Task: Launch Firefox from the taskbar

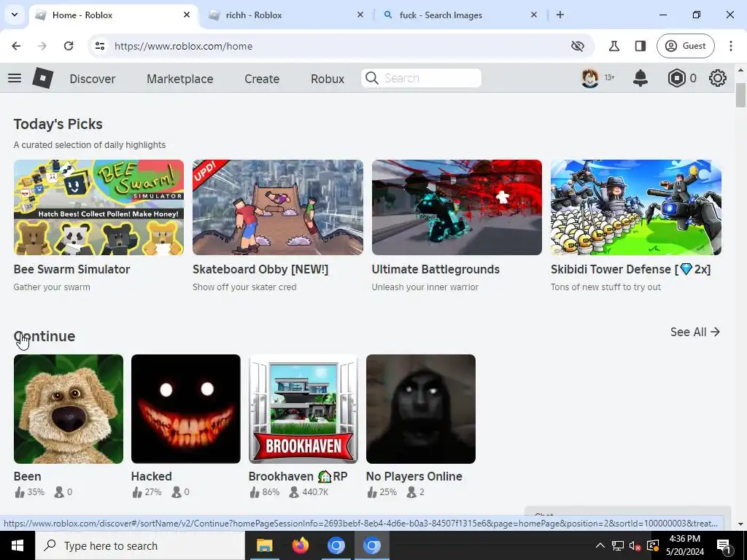Action: [300, 545]
